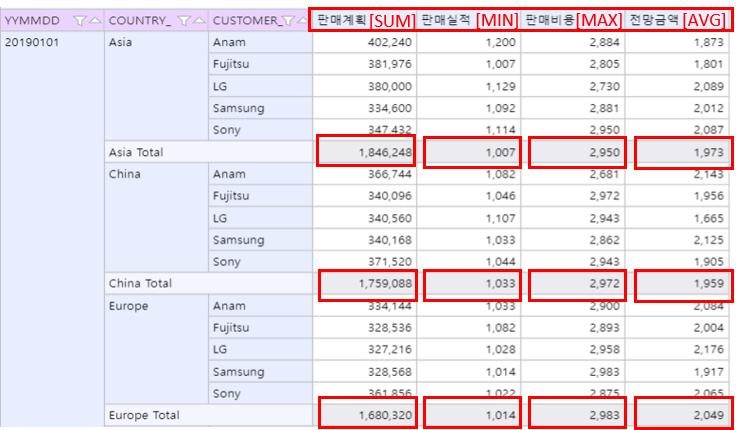Select Samsung customer under China
This screenshot has width=739, height=430.
(x=261, y=240)
